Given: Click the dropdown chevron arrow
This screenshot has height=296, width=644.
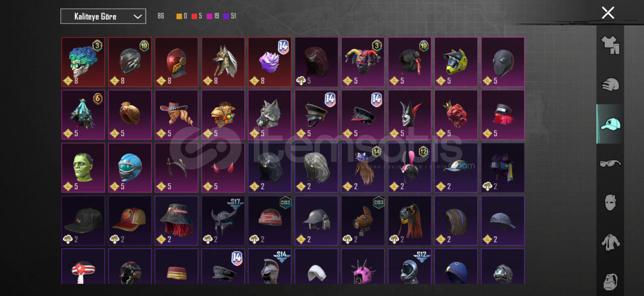Looking at the screenshot, I should click(137, 16).
